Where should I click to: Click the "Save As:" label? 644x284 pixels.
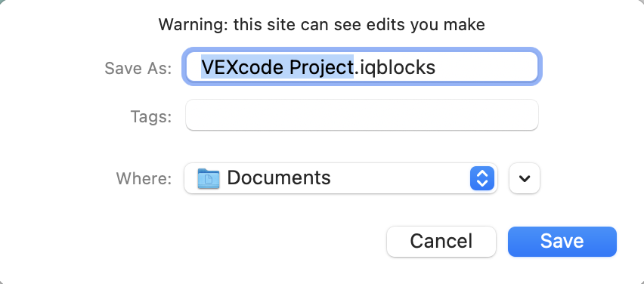click(x=138, y=68)
